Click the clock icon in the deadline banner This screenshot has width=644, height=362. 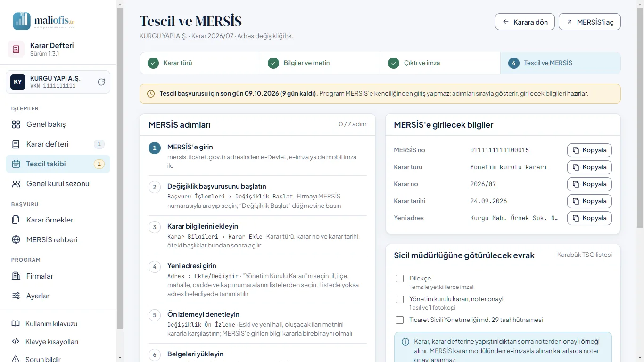click(151, 94)
